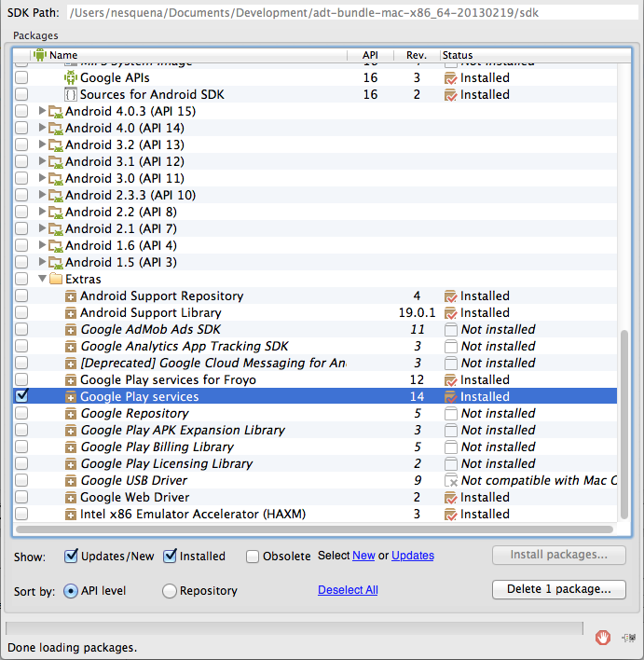
Task: Click the progress bar above status text
Action: tap(295, 628)
